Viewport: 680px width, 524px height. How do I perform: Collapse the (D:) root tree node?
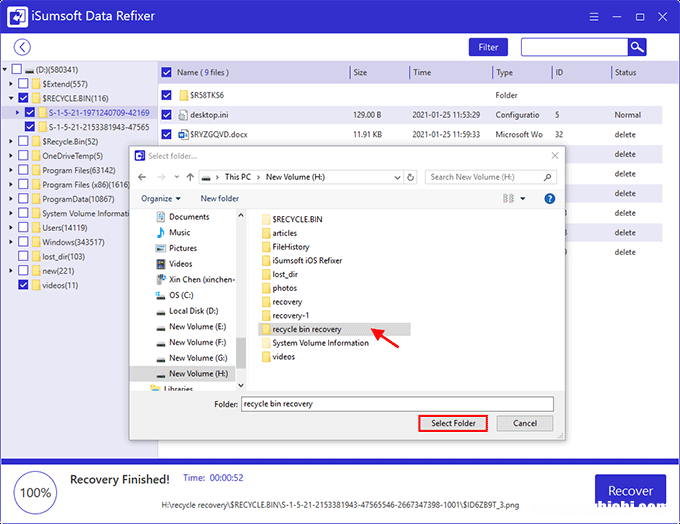point(5,69)
